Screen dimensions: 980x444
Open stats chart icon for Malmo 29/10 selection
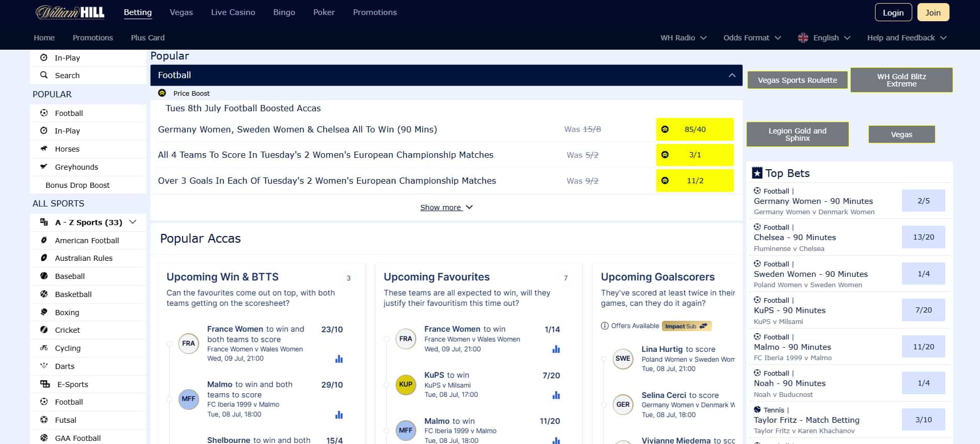point(339,415)
